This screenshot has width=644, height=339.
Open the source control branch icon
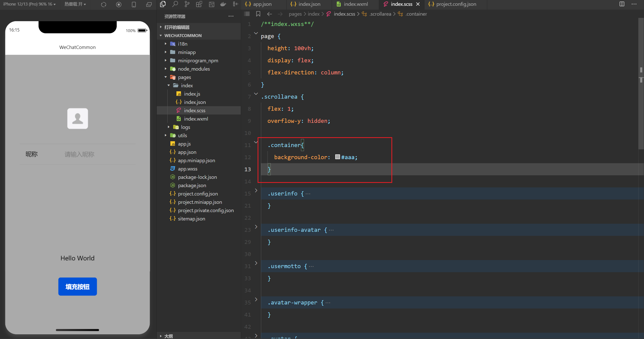[187, 4]
